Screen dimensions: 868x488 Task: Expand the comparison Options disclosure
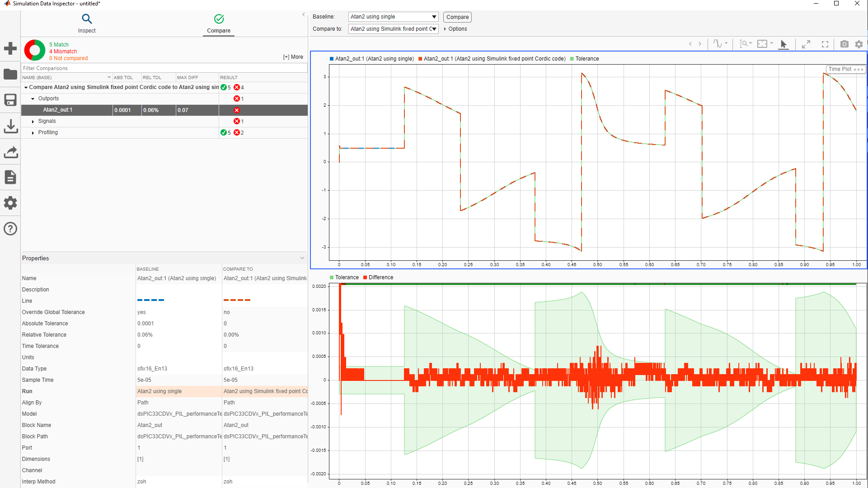coord(455,29)
